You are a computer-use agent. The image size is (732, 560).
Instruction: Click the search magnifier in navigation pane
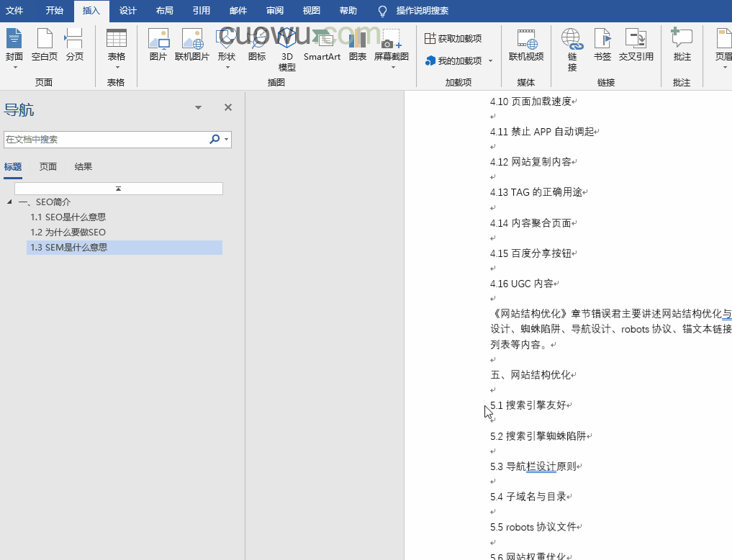214,139
